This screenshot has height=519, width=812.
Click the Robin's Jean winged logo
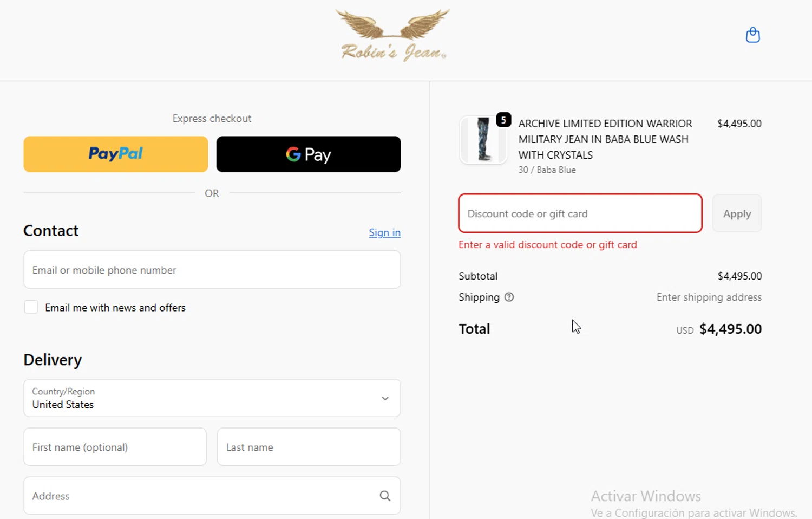[393, 35]
